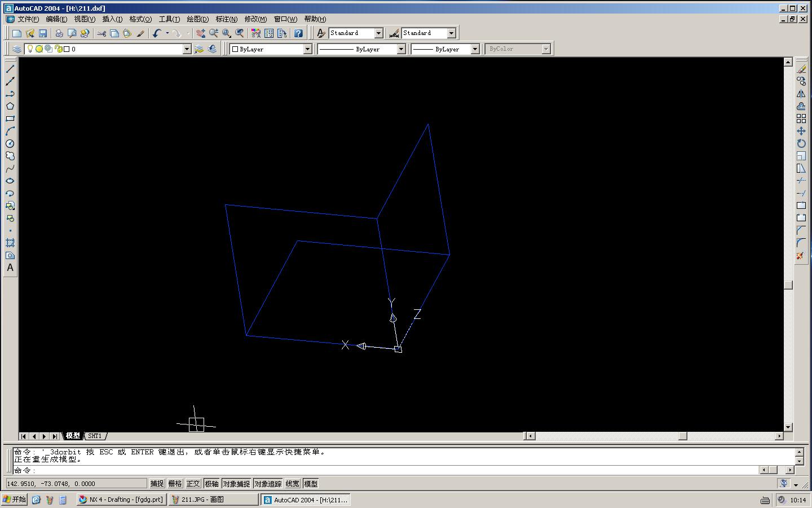
Task: Select the Multiline Text A tool
Action: (10, 268)
